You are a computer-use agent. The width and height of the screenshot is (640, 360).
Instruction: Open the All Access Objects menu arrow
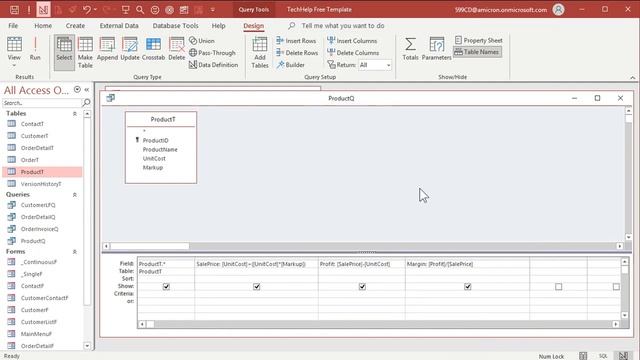[x=77, y=89]
